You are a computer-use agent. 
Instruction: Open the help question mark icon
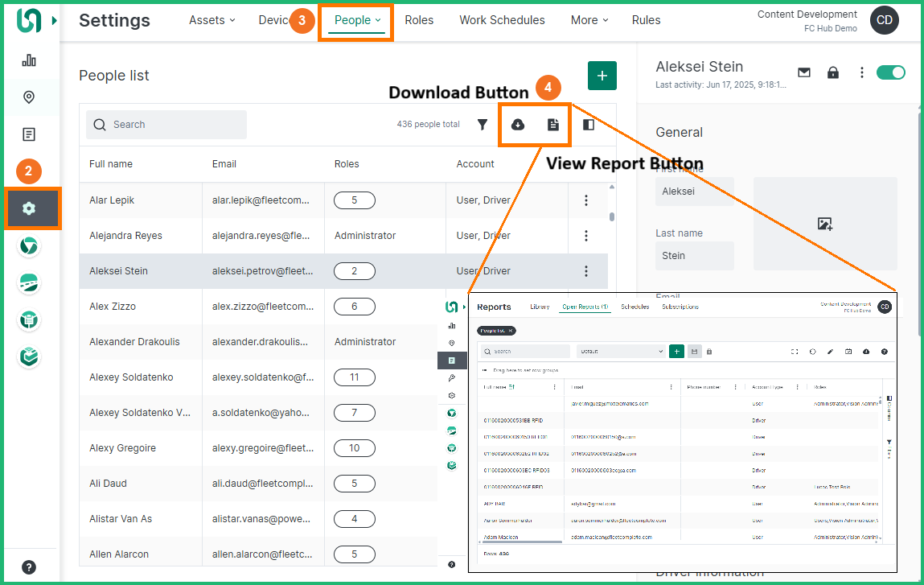point(29,566)
